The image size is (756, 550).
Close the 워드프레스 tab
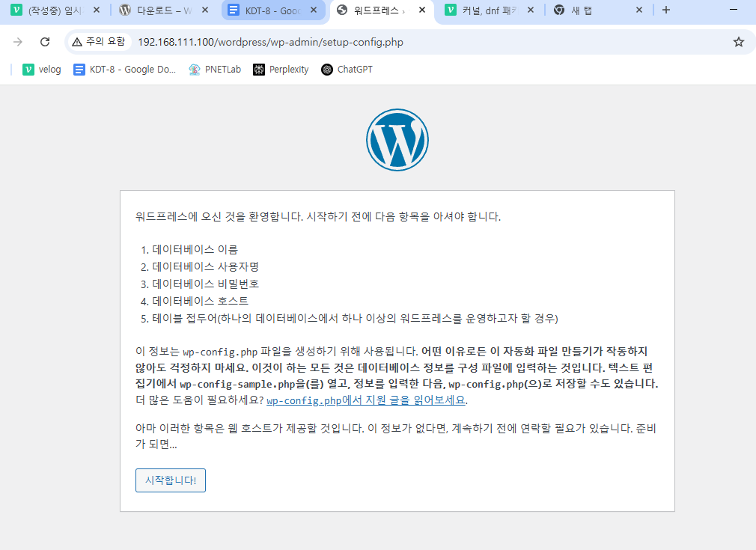point(422,10)
